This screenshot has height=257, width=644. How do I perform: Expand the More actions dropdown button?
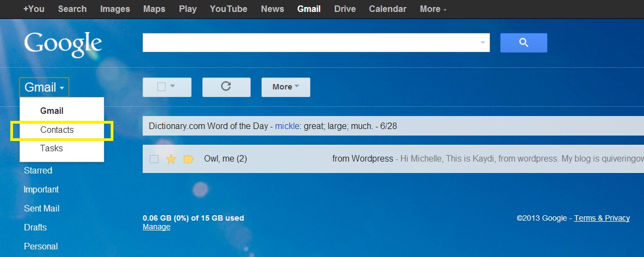pyautogui.click(x=285, y=87)
